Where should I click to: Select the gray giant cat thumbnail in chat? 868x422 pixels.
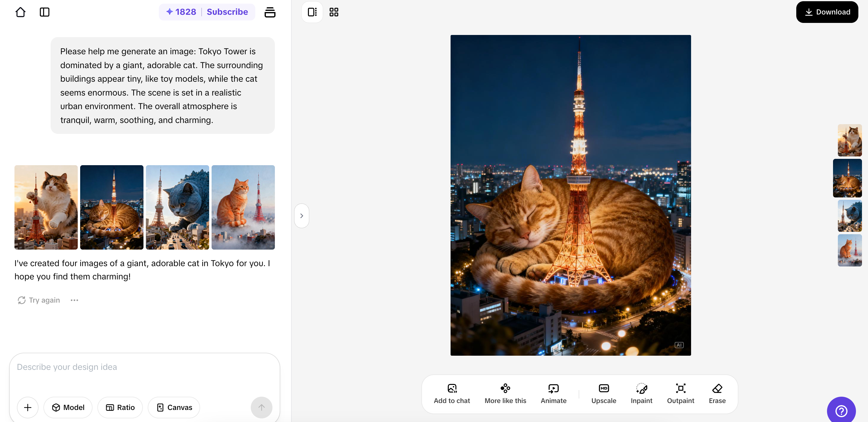tap(177, 207)
